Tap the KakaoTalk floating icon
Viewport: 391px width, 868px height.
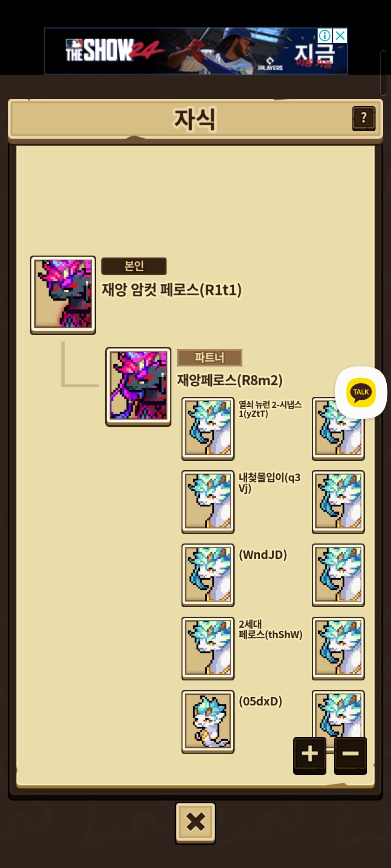point(361,392)
